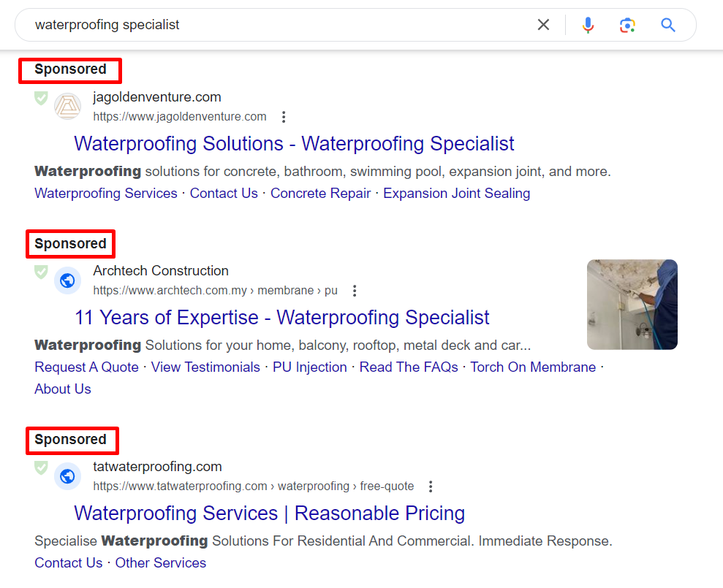Click the Archtech ad thumbnail image
Viewport: 723px width, 588px height.
(x=632, y=305)
